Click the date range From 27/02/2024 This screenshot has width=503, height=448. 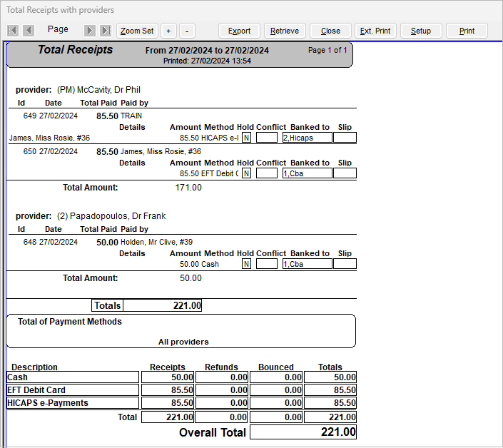click(207, 51)
